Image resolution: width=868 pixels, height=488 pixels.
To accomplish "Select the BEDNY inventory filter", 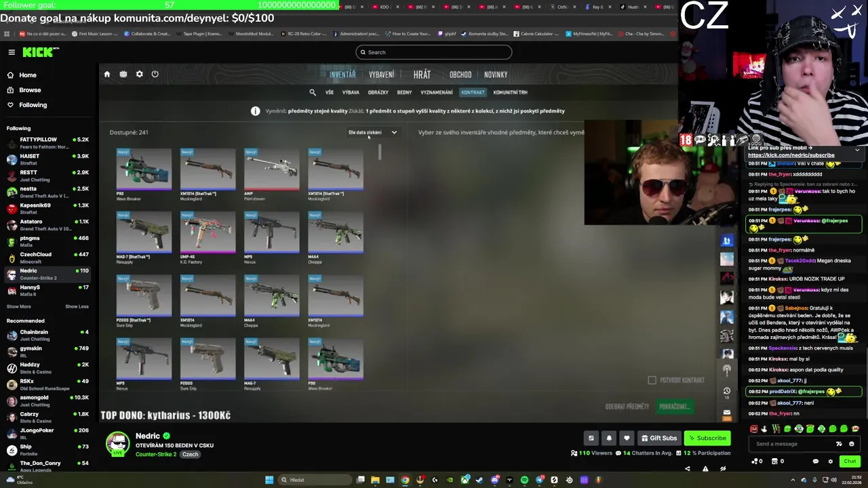I will 404,92.
